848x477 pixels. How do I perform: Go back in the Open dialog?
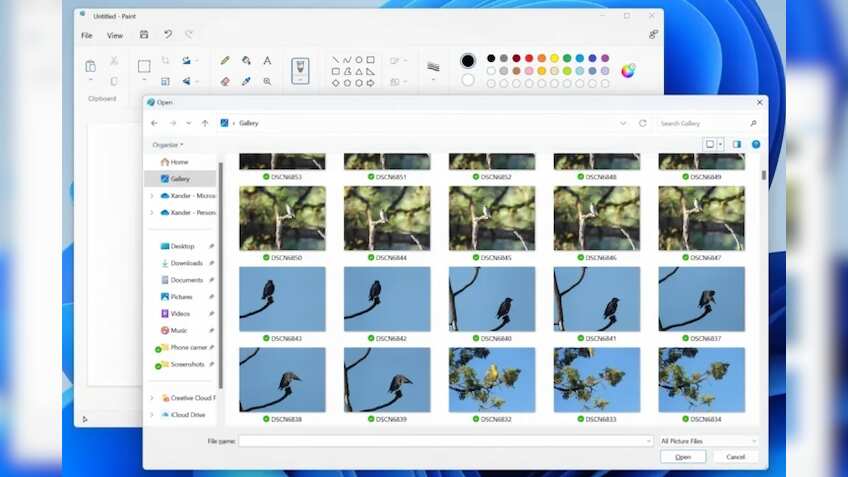[x=154, y=123]
